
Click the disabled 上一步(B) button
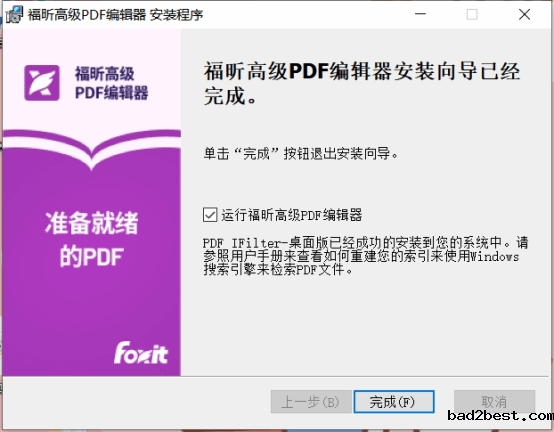pyautogui.click(x=311, y=402)
